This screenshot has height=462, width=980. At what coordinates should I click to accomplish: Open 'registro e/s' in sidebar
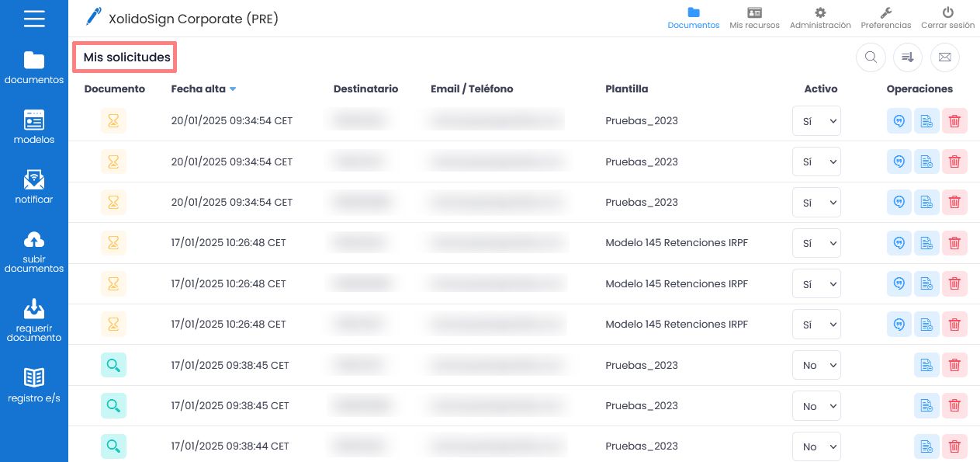point(34,385)
